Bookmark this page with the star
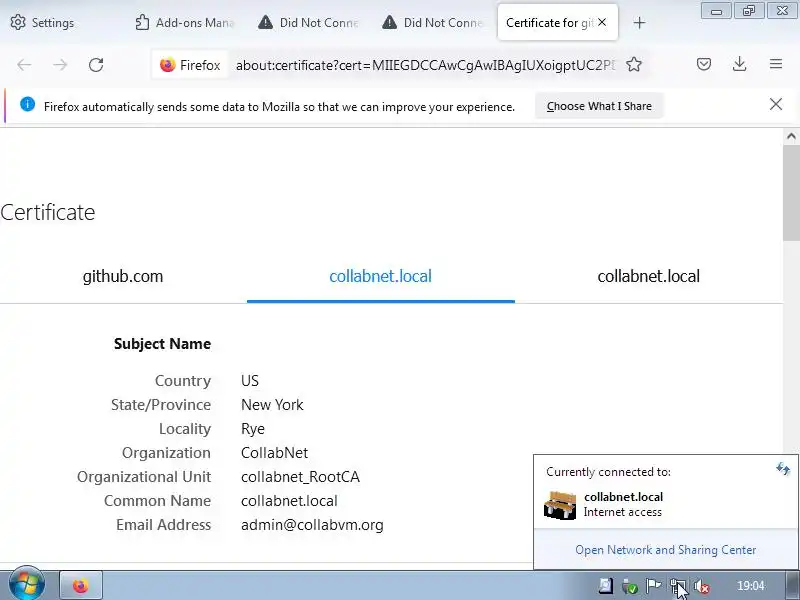 point(634,65)
